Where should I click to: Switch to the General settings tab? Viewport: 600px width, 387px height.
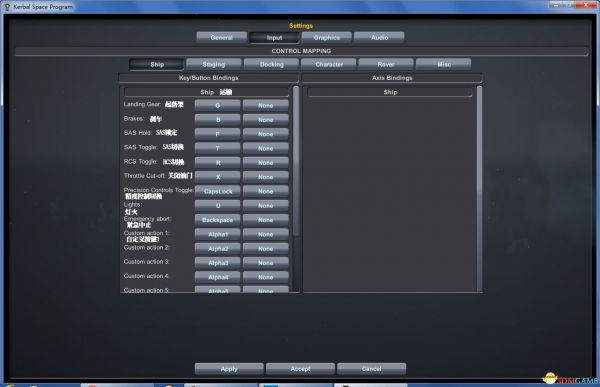click(222, 38)
